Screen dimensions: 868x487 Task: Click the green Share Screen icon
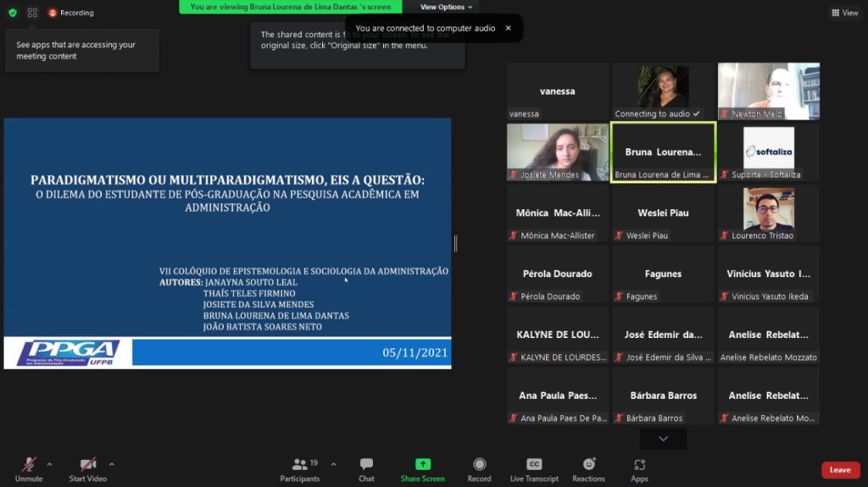coord(422,464)
